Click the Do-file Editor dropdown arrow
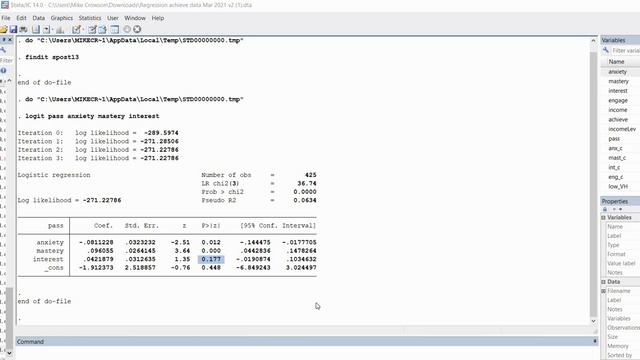This screenshot has height=360, width=640. [83, 29]
